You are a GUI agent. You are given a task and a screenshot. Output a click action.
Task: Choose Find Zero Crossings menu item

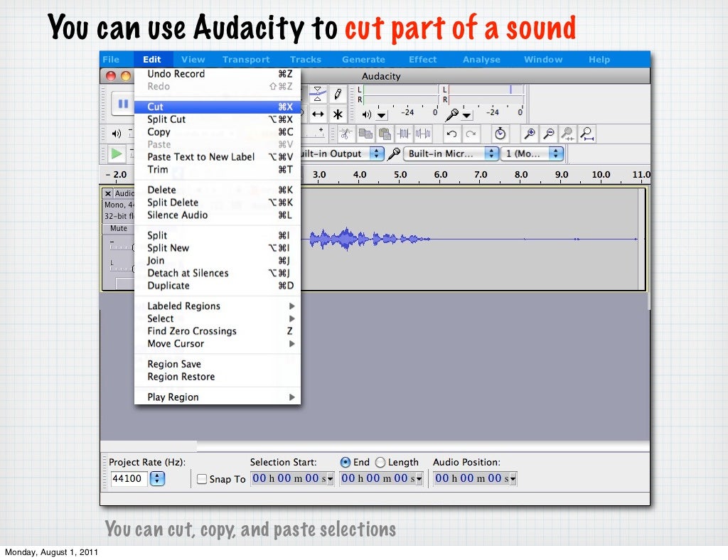[218, 330]
